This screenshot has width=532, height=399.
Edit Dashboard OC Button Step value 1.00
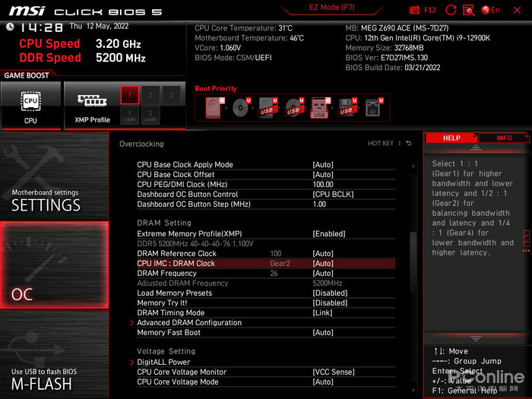(319, 204)
